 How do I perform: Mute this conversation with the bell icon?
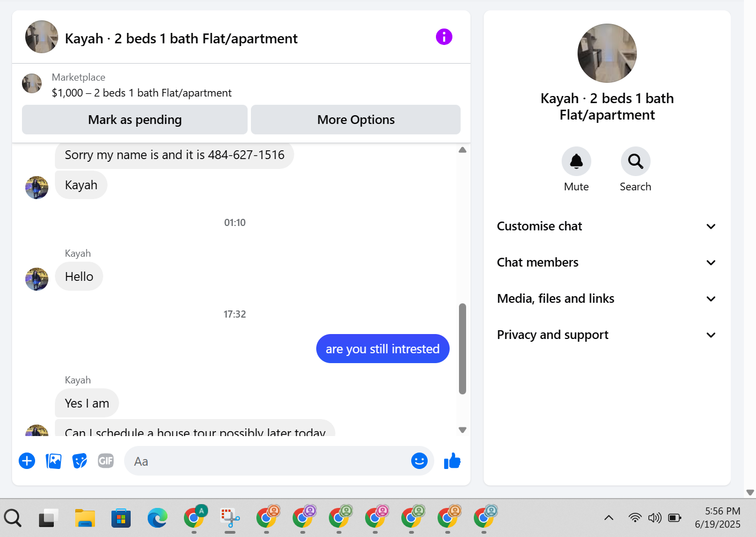tap(576, 161)
